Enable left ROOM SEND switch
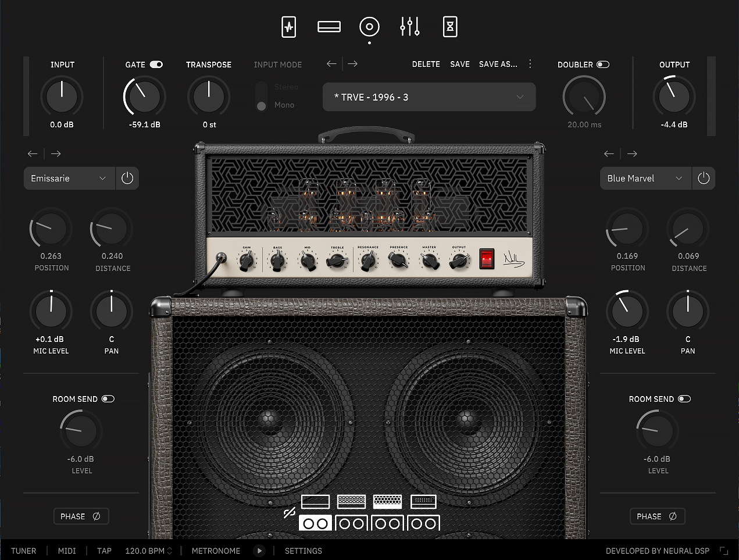Image resolution: width=739 pixels, height=560 pixels. 108,399
